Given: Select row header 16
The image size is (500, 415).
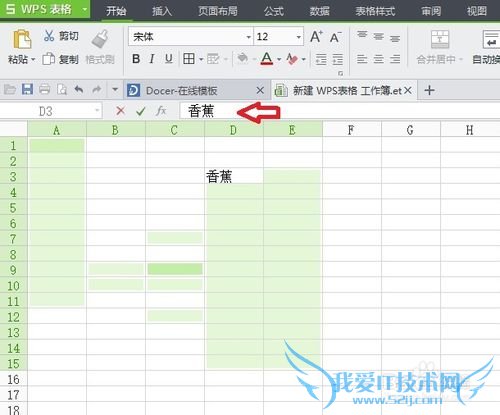Looking at the screenshot, I should (13, 379).
